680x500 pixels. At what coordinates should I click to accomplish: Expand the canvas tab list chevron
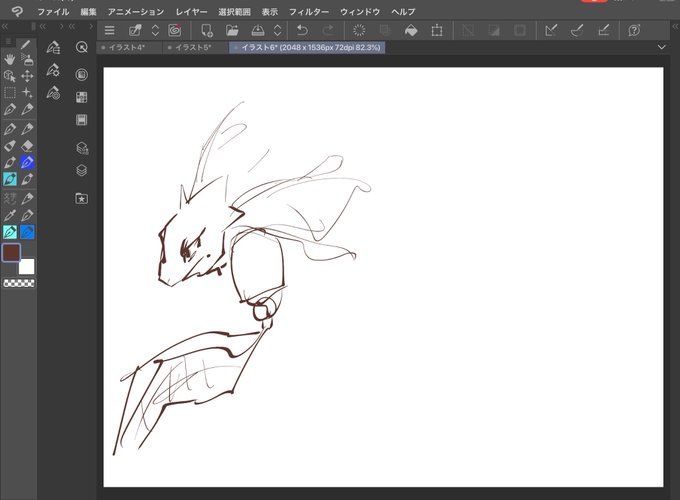coord(661,47)
